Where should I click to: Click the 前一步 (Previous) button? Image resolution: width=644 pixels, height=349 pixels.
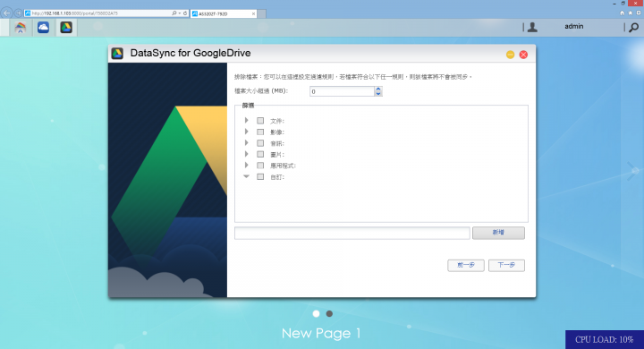466,265
